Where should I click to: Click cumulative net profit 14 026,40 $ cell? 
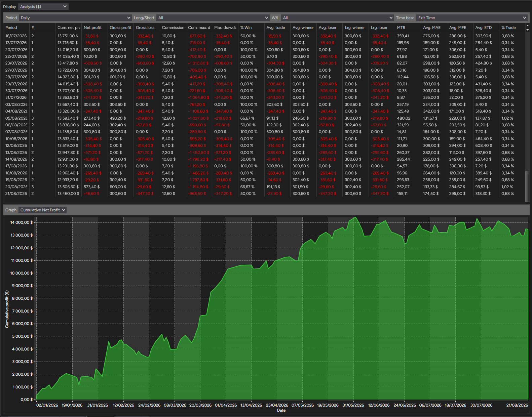[68, 56]
